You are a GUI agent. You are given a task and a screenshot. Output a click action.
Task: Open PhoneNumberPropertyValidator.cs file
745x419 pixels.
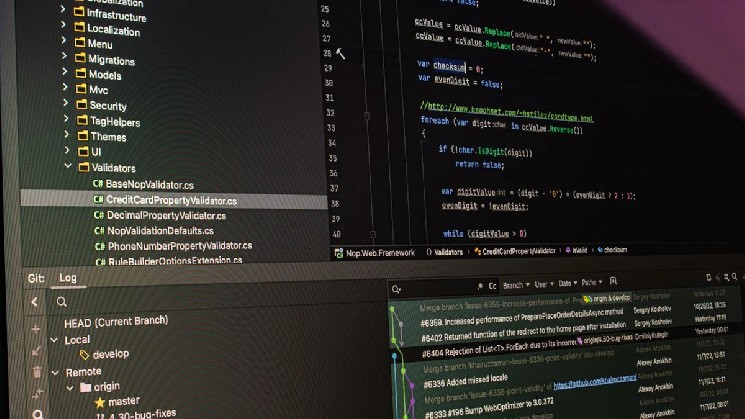tap(180, 246)
